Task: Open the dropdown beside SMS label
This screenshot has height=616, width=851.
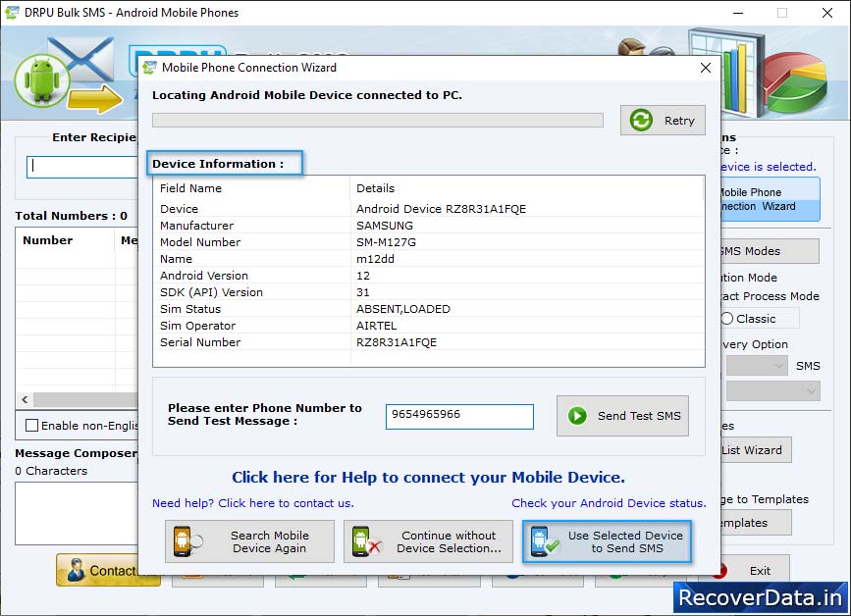Action: pos(757,366)
